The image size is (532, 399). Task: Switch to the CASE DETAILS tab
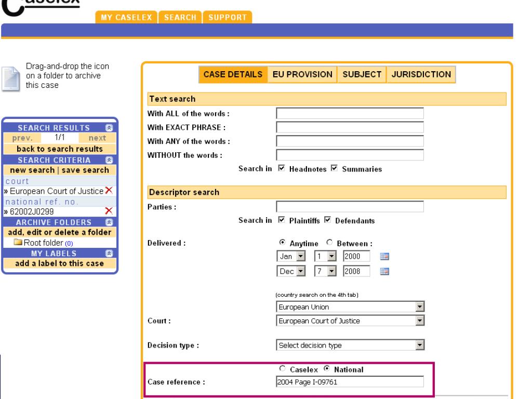pos(233,75)
